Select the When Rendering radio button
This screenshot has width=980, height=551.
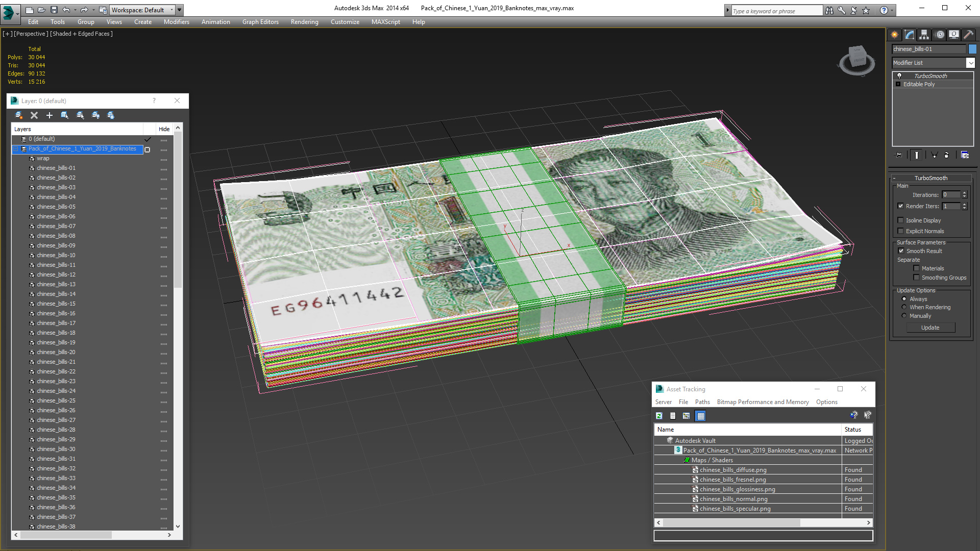pos(904,307)
